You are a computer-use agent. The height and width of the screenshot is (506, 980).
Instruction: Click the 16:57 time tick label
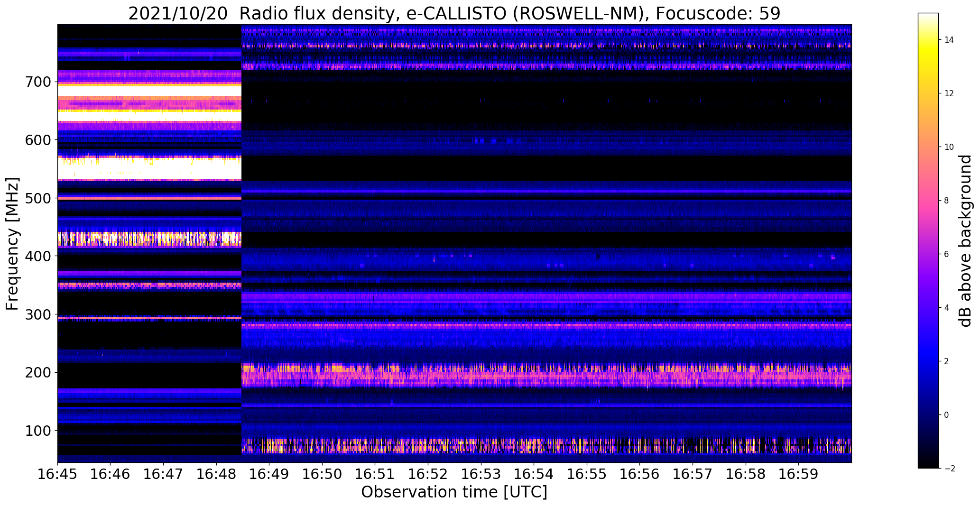tap(693, 474)
